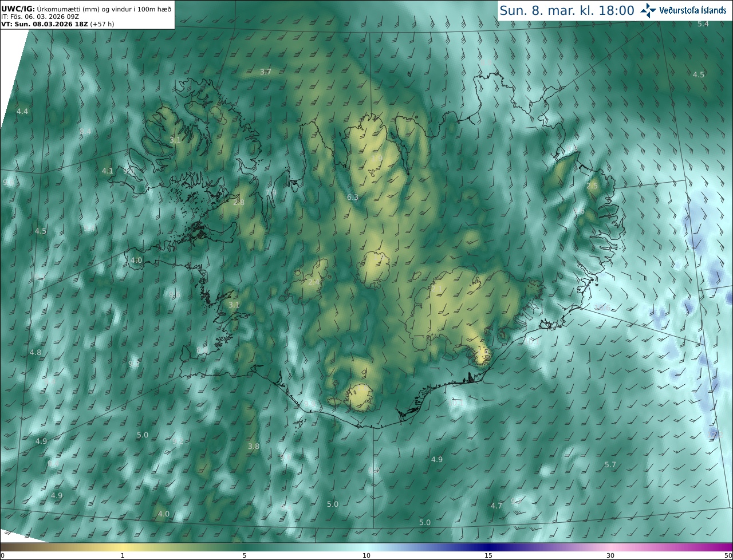Image resolution: width=733 pixels, height=560 pixels.
Task: Click the colorbar tick labeled 15
Action: 488,555
